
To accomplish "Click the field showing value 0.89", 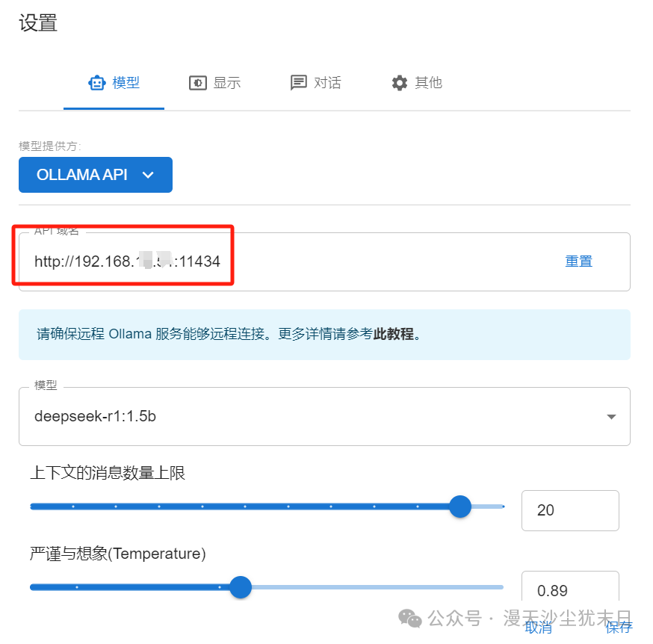I will click(569, 591).
